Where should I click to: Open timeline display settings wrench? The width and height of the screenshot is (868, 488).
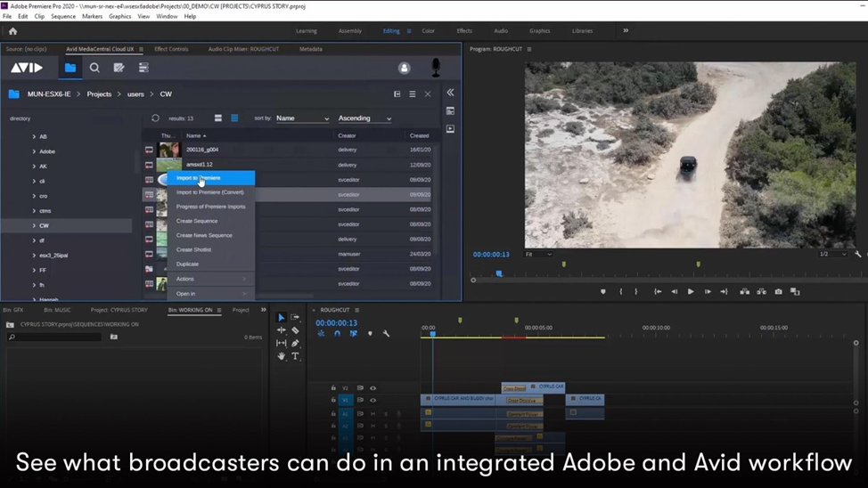coord(386,334)
